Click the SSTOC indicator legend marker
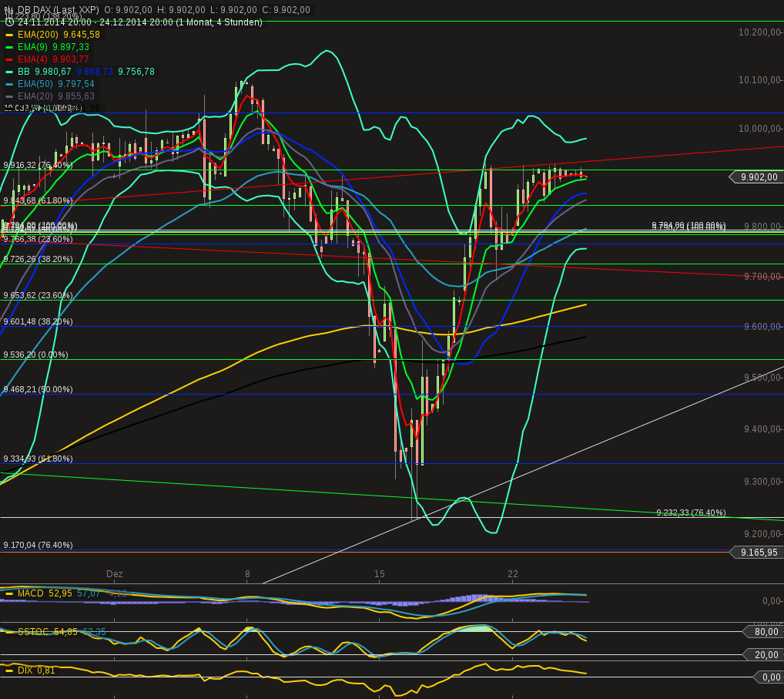Screen dimensions: 784x699 (9, 633)
